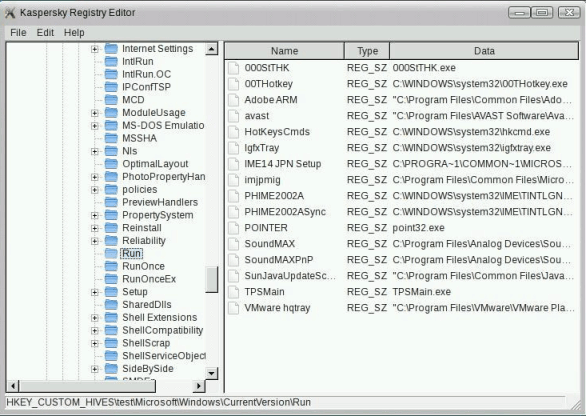This screenshot has width=586, height=416.
Task: Select the point32.exe data cell
Action: pyautogui.click(x=418, y=228)
